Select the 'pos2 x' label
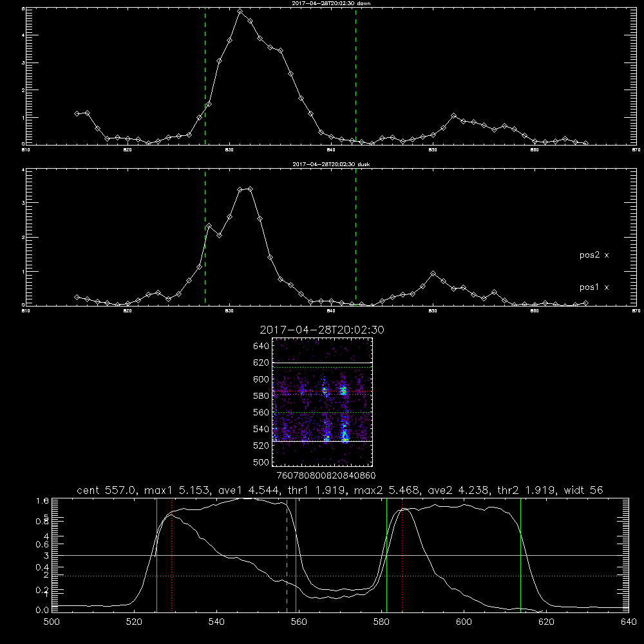This screenshot has height=644, width=644. 594,255
